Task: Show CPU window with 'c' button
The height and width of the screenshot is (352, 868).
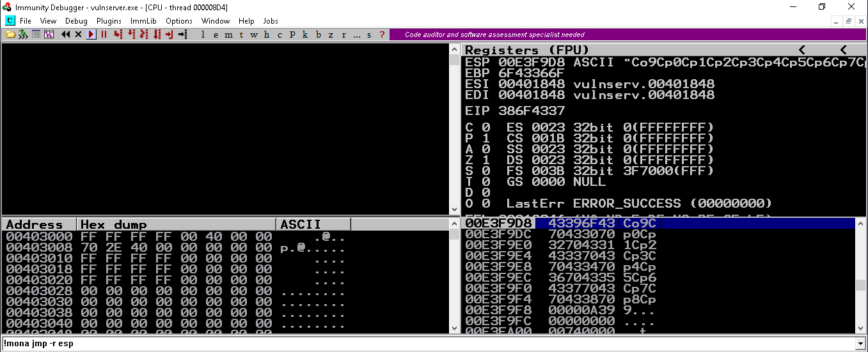Action: 280,34
